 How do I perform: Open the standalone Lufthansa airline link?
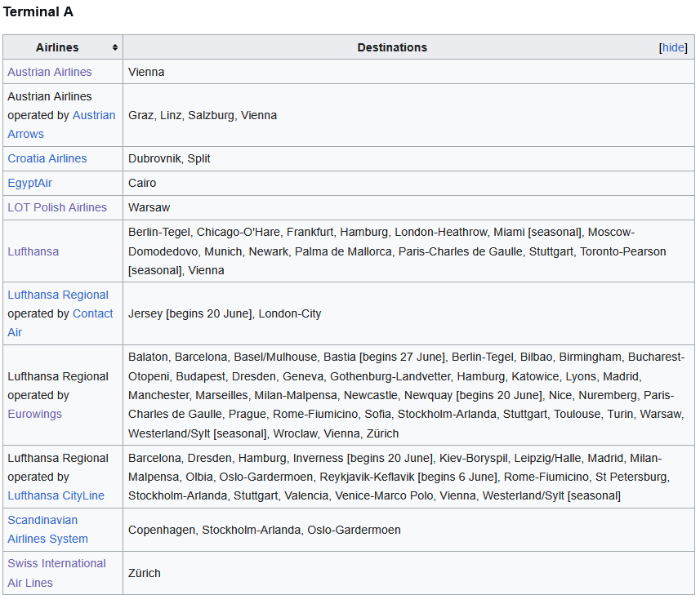[x=33, y=251]
